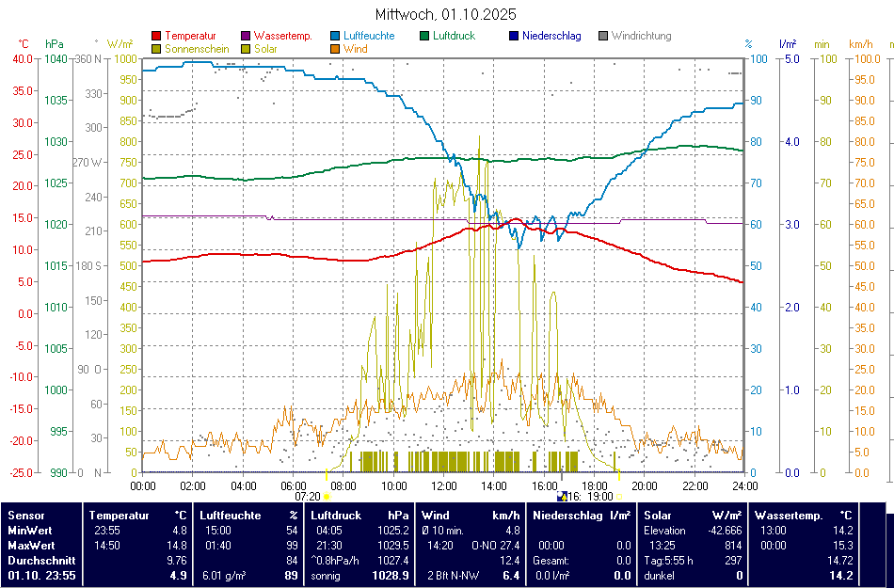Click the sunset time label 19:00
The width and height of the screenshot is (894, 588).
click(x=599, y=496)
